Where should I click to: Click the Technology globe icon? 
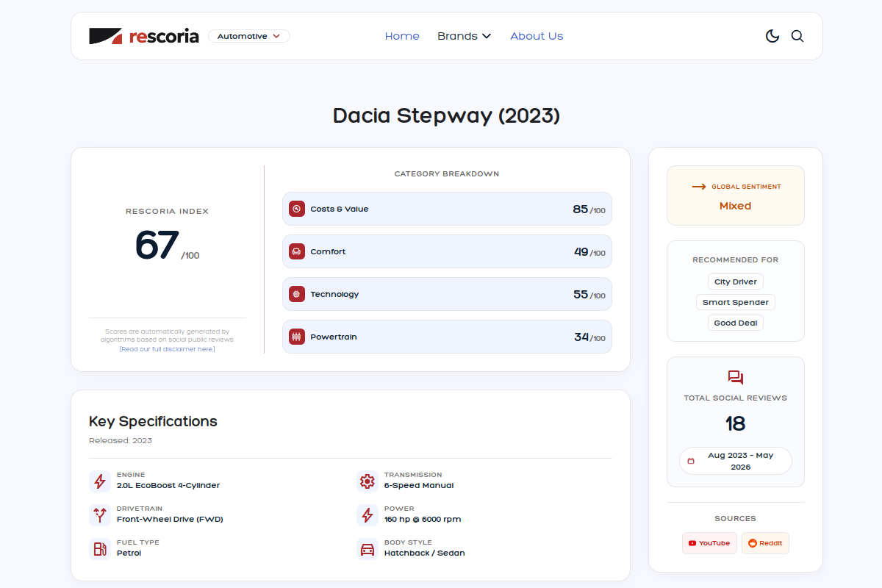pos(297,294)
